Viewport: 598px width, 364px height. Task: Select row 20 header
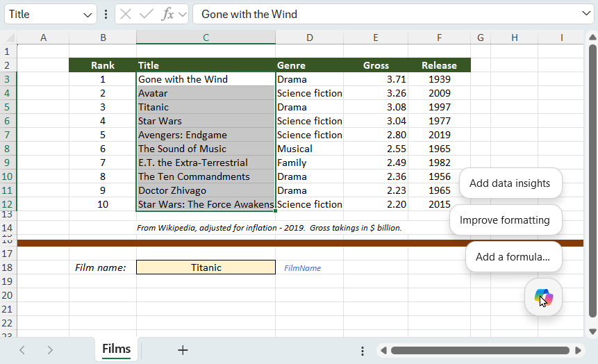click(x=7, y=295)
